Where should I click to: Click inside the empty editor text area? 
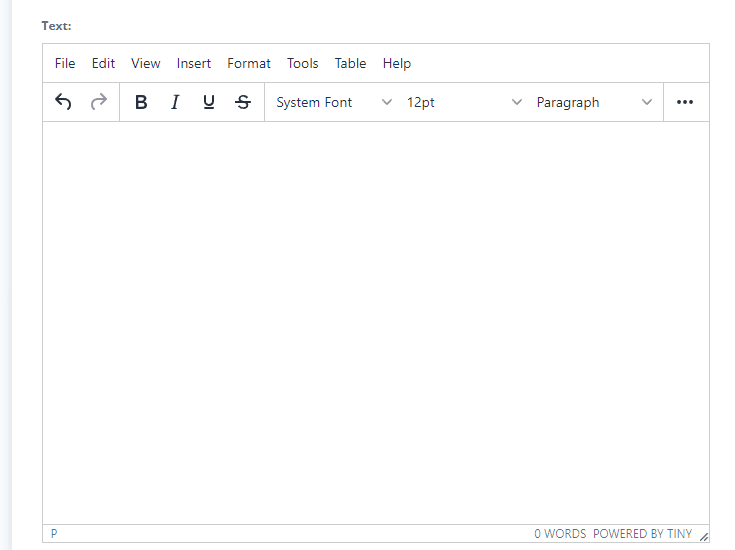[376, 323]
